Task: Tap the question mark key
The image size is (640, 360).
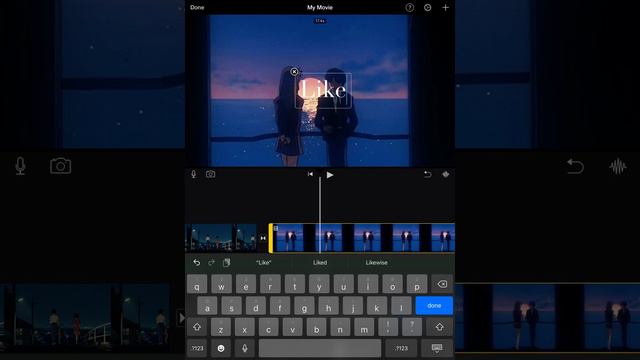Action: coord(412,327)
